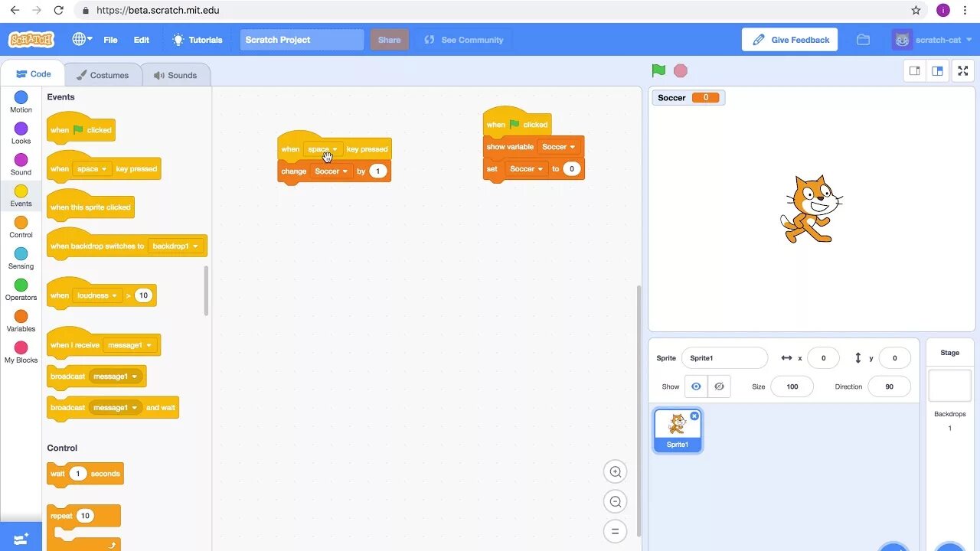This screenshot has height=551, width=980.
Task: Click the See Community button
Action: tap(464, 40)
